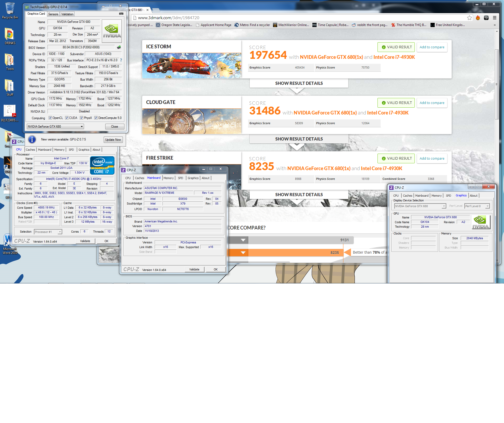Open a new Chrome tab

click(156, 10)
